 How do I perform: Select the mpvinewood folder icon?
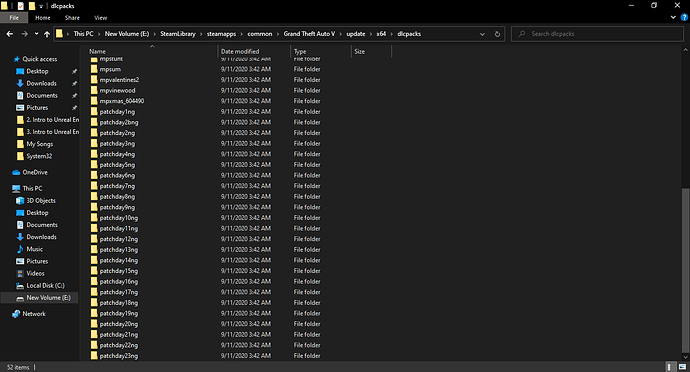tap(94, 90)
